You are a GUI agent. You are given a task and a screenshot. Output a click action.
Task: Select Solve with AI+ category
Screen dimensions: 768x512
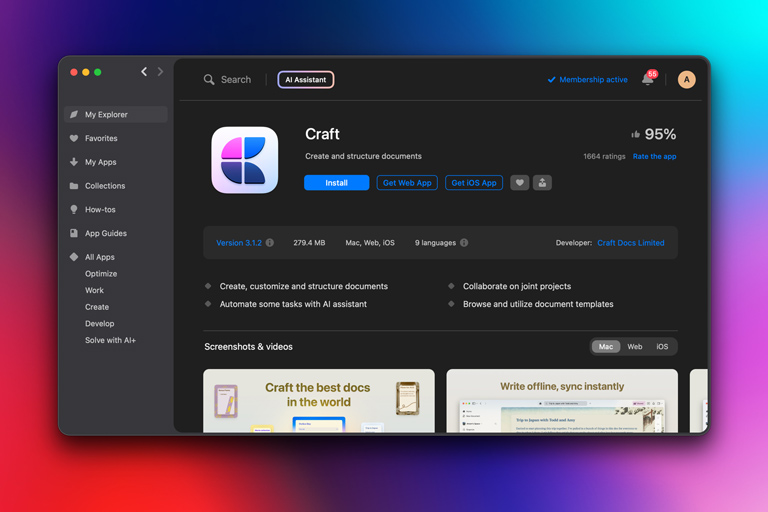(110, 340)
